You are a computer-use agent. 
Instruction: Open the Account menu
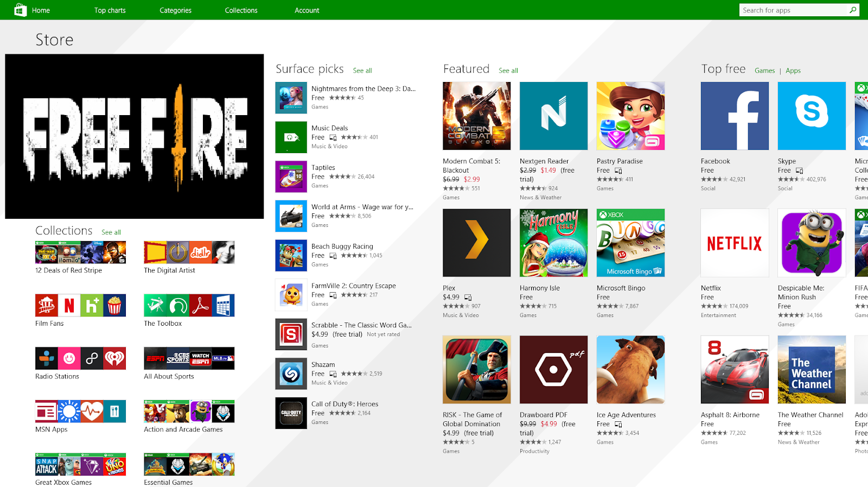[307, 10]
